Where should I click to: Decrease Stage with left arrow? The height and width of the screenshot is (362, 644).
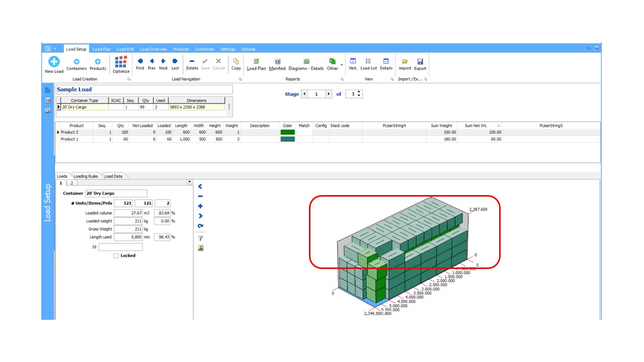click(304, 94)
